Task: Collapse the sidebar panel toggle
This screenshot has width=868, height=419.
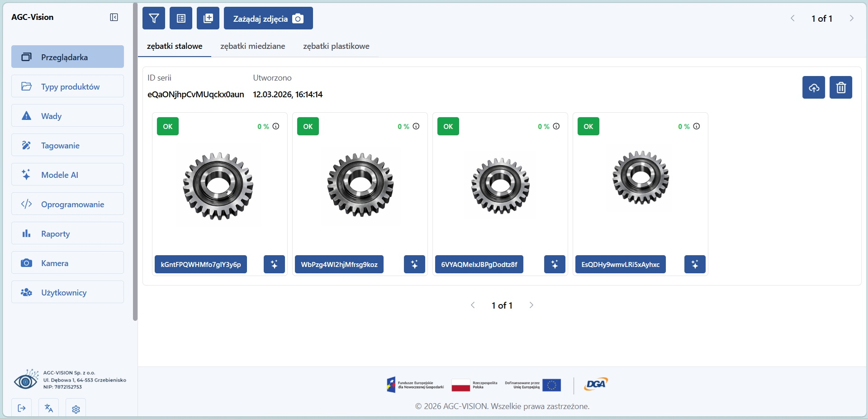Action: [x=114, y=17]
